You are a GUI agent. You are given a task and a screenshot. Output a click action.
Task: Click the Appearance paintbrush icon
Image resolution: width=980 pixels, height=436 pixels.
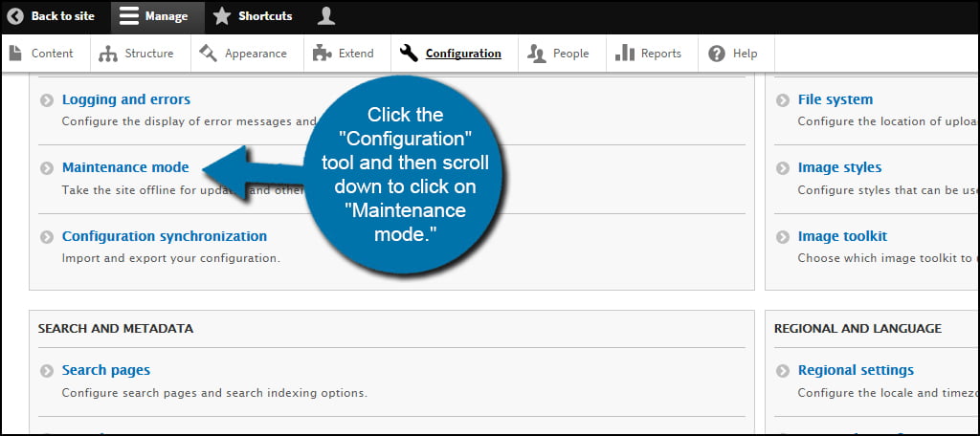click(208, 54)
